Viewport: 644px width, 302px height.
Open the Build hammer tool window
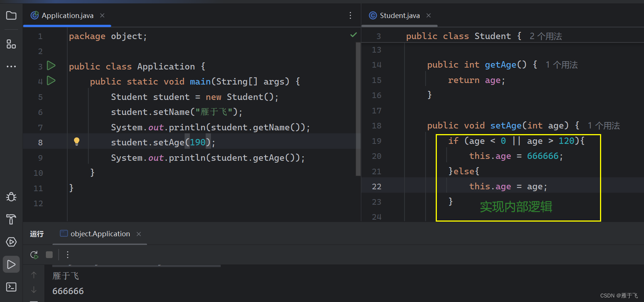[x=11, y=219]
